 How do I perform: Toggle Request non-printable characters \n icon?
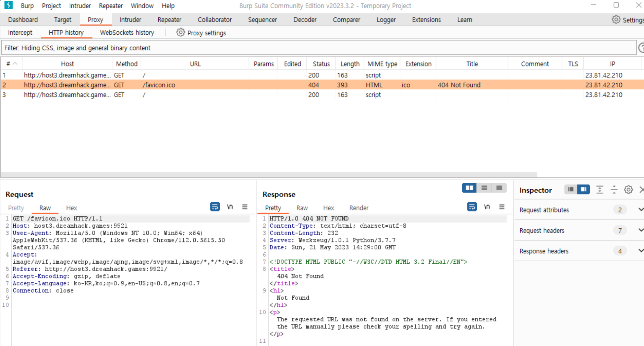[230, 207]
